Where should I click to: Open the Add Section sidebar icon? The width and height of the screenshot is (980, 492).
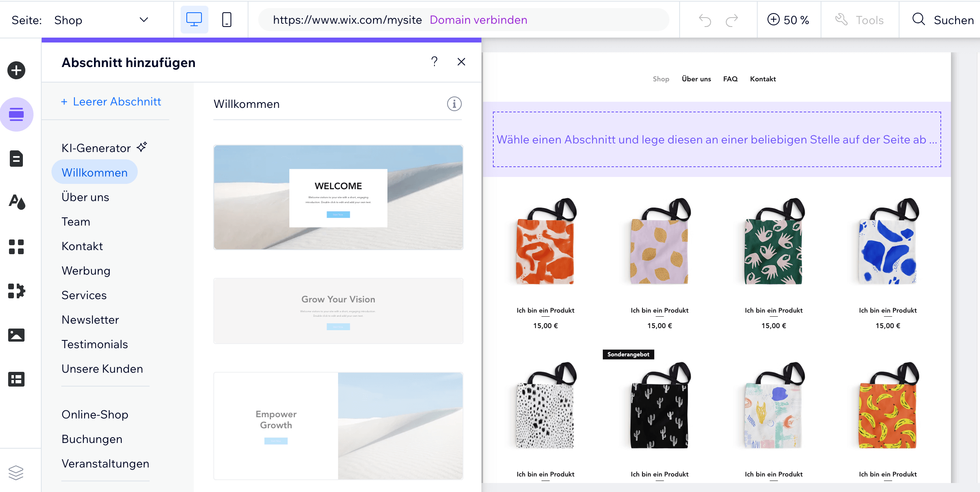(x=16, y=114)
